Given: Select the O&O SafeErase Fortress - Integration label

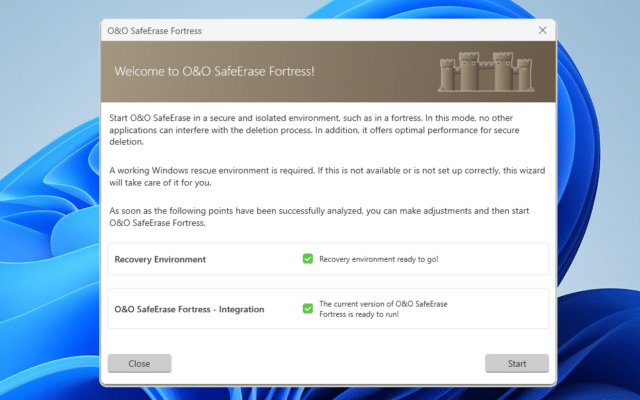Looking at the screenshot, I should tap(189, 309).
